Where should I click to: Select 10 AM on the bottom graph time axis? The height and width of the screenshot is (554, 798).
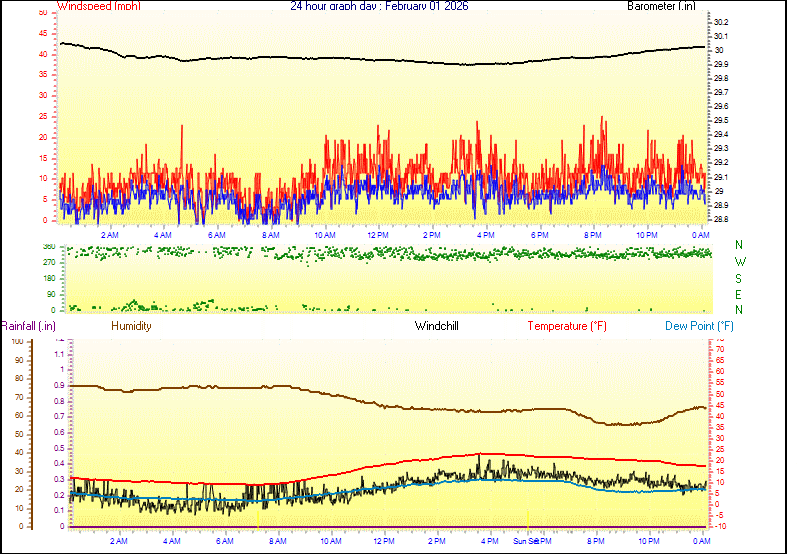coord(330,541)
